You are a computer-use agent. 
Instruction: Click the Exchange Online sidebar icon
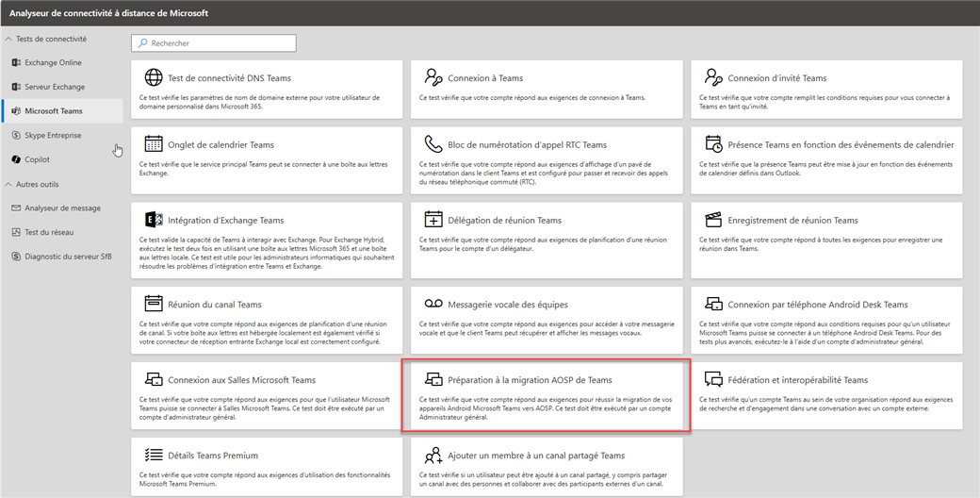coord(16,62)
